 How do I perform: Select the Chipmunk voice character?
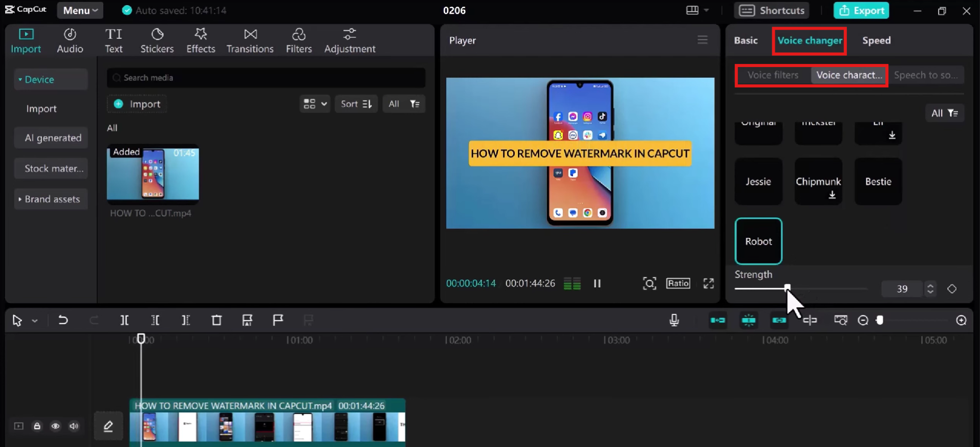coord(818,182)
